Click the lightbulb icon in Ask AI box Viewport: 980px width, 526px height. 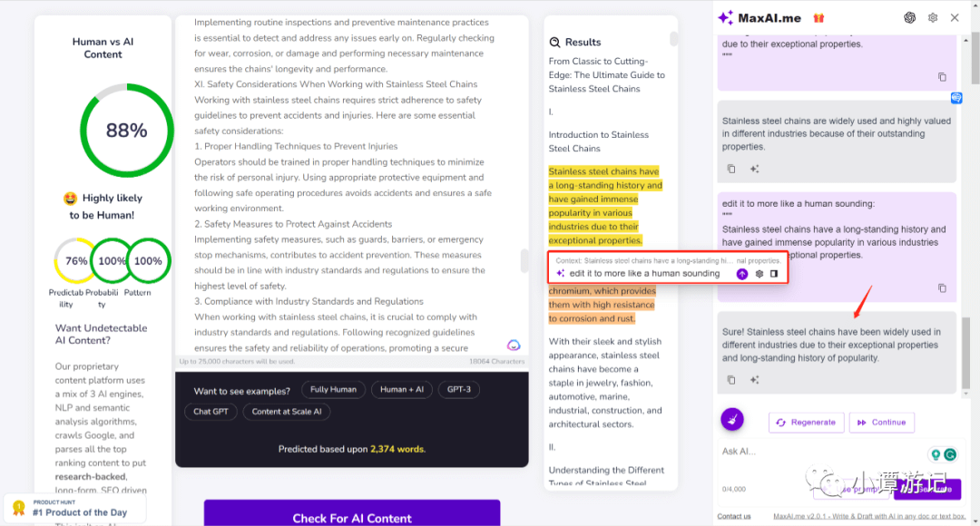point(936,454)
